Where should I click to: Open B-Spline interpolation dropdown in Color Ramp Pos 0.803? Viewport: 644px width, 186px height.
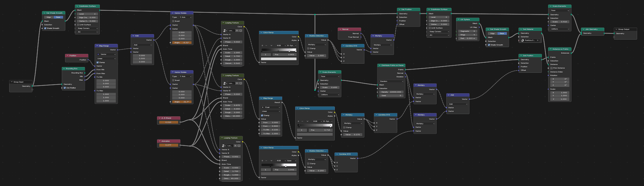click(292, 46)
